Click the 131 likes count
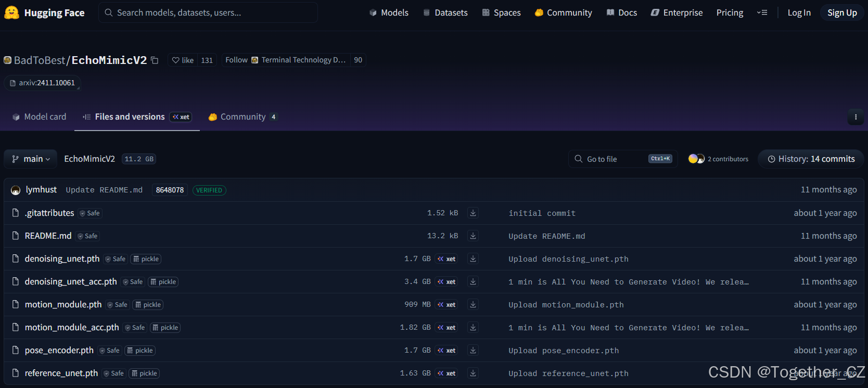This screenshot has width=868, height=388. pos(207,60)
